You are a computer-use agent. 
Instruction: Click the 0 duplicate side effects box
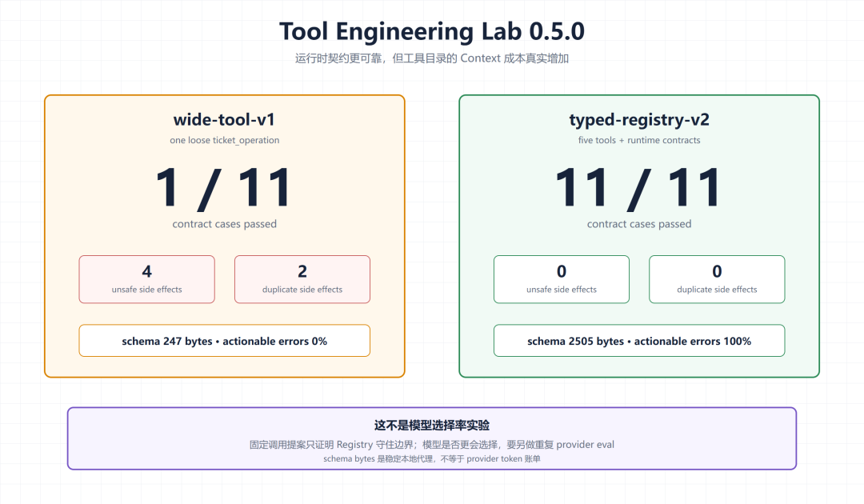tap(717, 279)
